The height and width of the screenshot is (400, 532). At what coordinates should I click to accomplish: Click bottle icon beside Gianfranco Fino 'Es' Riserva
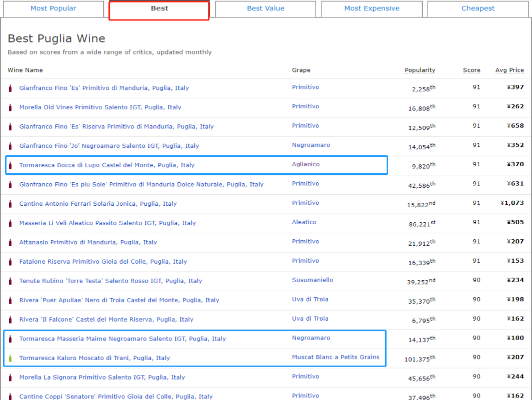point(10,127)
